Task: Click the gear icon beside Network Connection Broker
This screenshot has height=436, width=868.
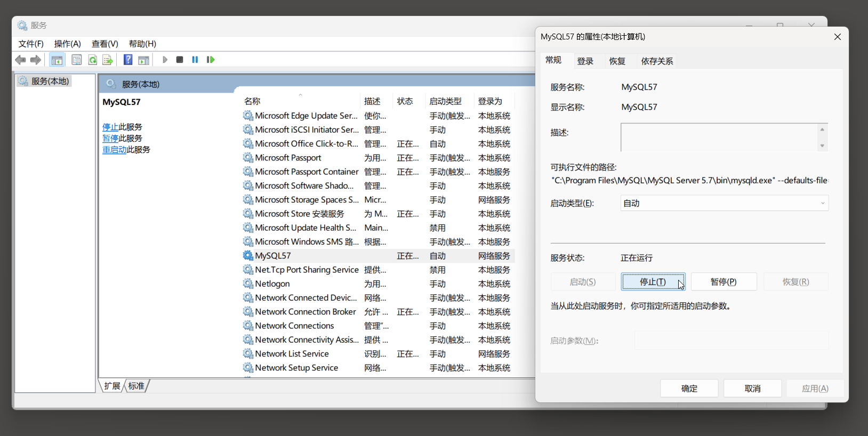Action: point(248,312)
